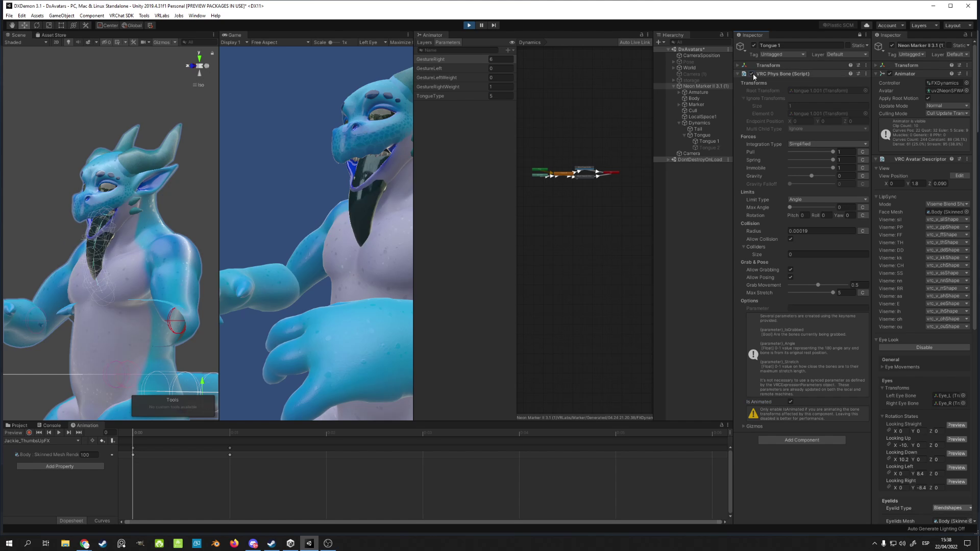Image resolution: width=980 pixels, height=551 pixels.
Task: Open the Shaded draw mode dropdown
Action: tap(26, 42)
